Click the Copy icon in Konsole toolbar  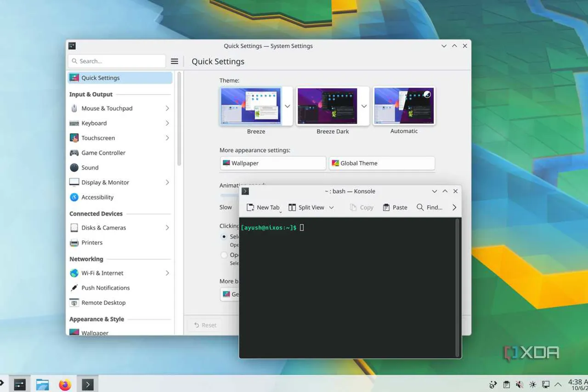tap(353, 207)
